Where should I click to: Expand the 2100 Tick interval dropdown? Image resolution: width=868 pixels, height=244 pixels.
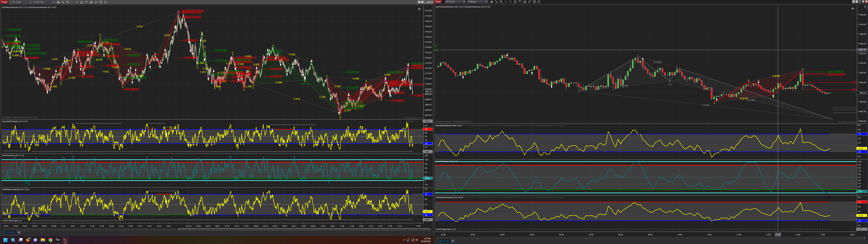[x=53, y=2]
